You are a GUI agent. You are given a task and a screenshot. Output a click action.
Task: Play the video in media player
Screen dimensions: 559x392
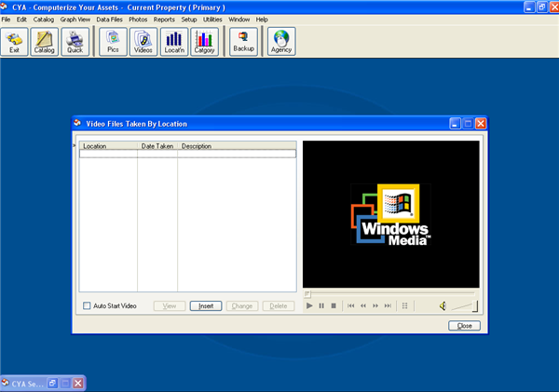click(x=309, y=305)
